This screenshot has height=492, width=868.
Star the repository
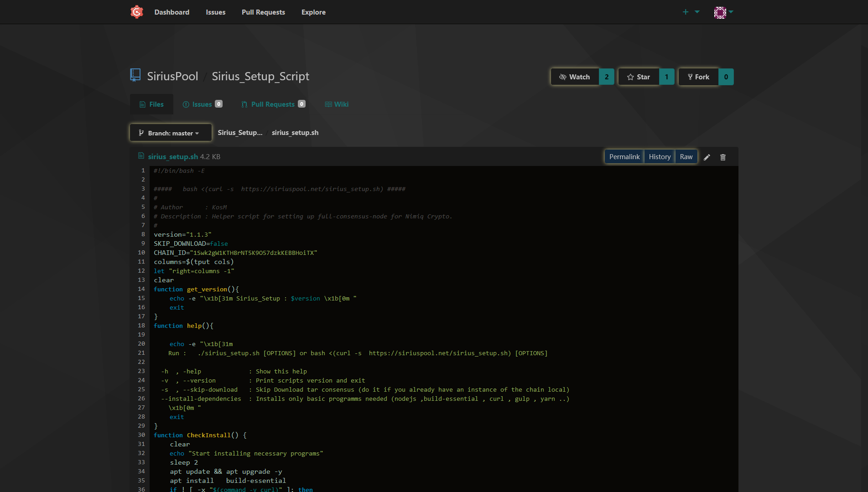[x=639, y=77]
